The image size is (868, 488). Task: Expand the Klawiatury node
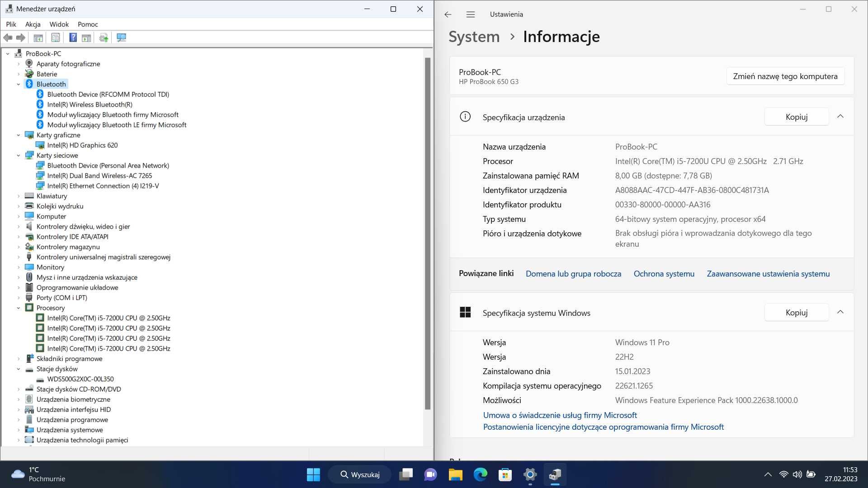19,196
